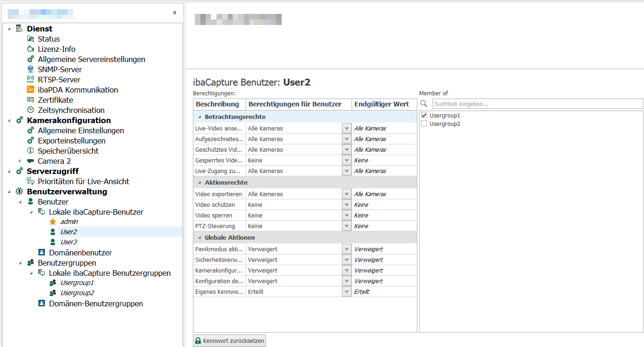Click the RTSP-Server icon
The height and width of the screenshot is (347, 644).
31,80
